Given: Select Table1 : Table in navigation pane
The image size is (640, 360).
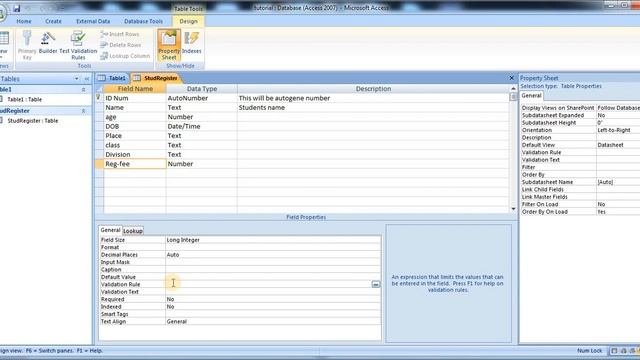Looking at the screenshot, I should point(24,100).
